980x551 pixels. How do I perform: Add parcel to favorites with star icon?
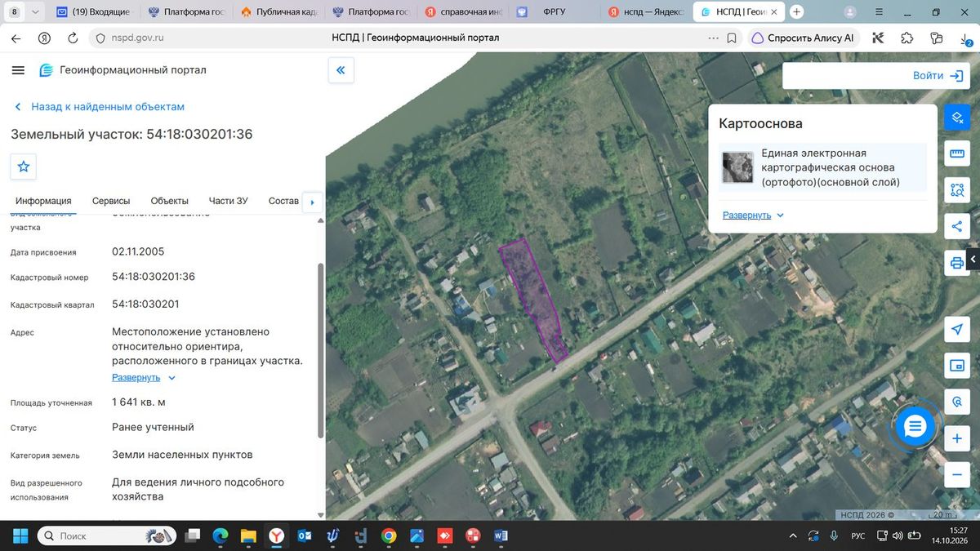coord(24,167)
